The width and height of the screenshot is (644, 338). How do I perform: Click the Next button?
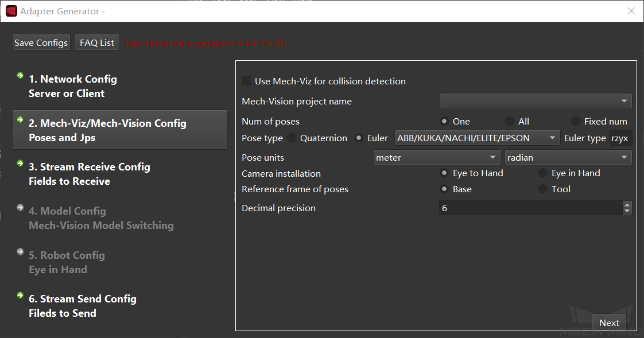click(609, 323)
